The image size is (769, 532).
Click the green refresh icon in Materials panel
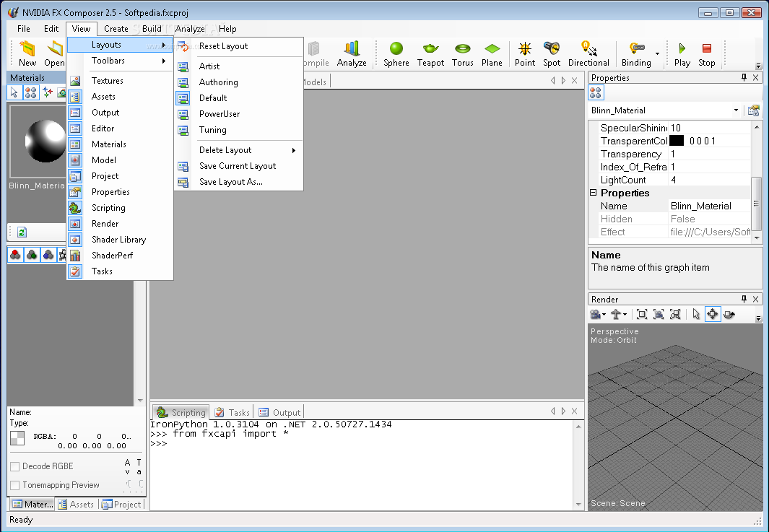coord(22,232)
